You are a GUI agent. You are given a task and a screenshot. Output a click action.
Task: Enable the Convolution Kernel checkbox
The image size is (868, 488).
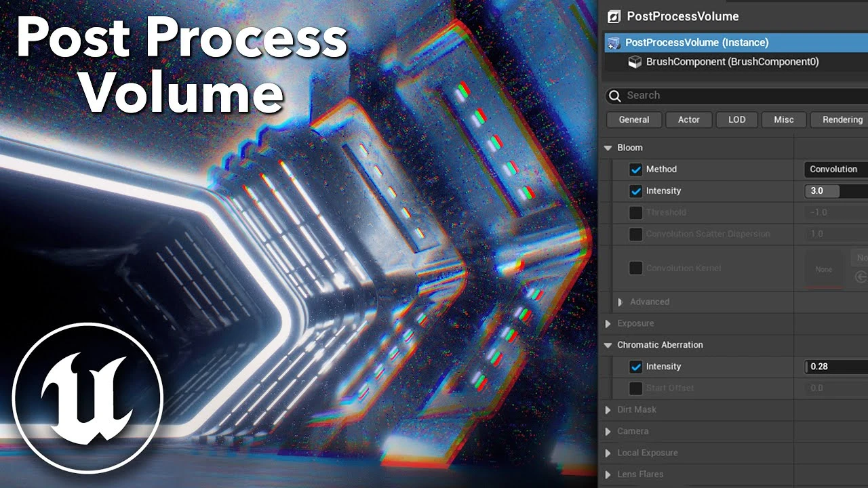click(635, 268)
